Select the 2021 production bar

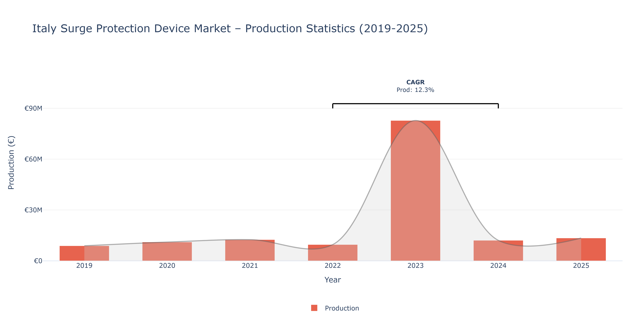click(250, 250)
